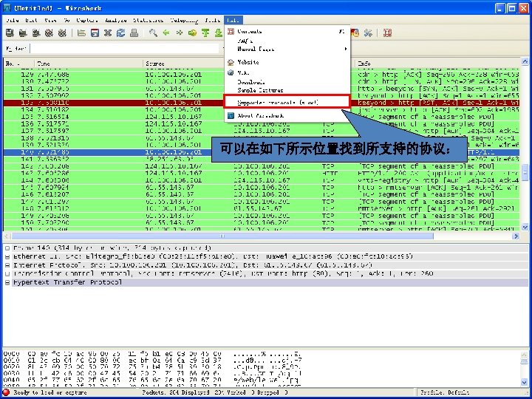Open the Edit menu
This screenshot has height=399, width=532.
click(31, 21)
